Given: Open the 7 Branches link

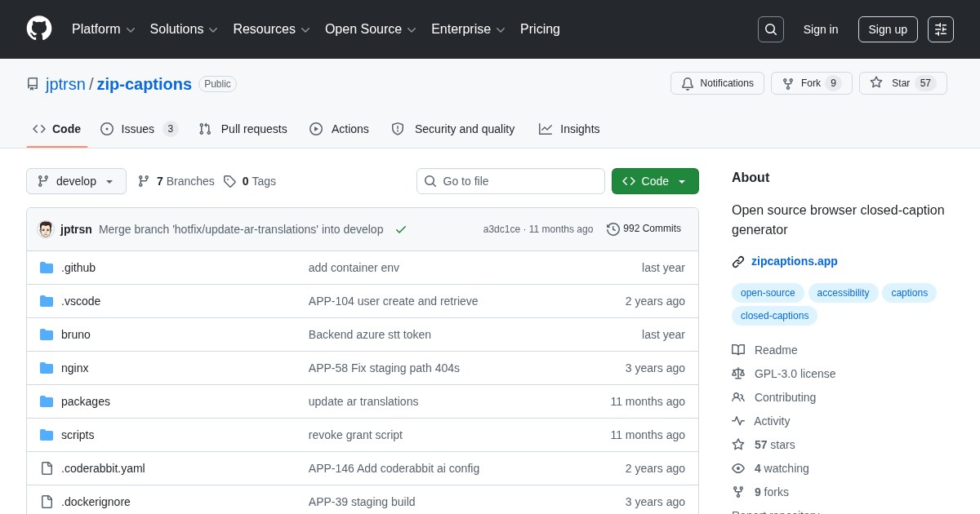Looking at the screenshot, I should click(176, 181).
